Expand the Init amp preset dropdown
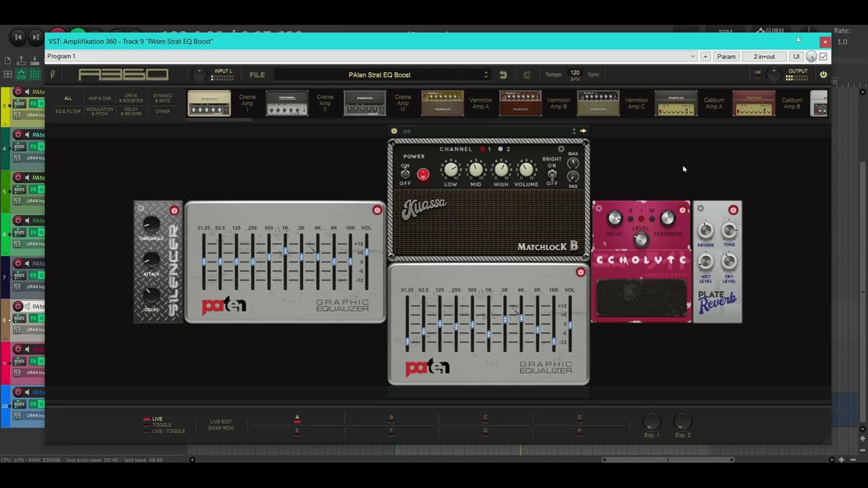 (x=574, y=131)
